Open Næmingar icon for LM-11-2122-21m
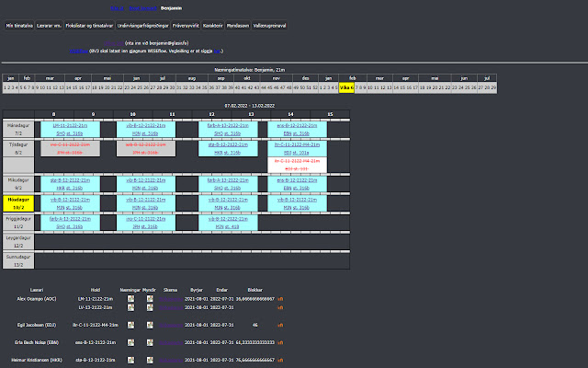The width and height of the screenshot is (588, 368). pyautogui.click(x=131, y=299)
